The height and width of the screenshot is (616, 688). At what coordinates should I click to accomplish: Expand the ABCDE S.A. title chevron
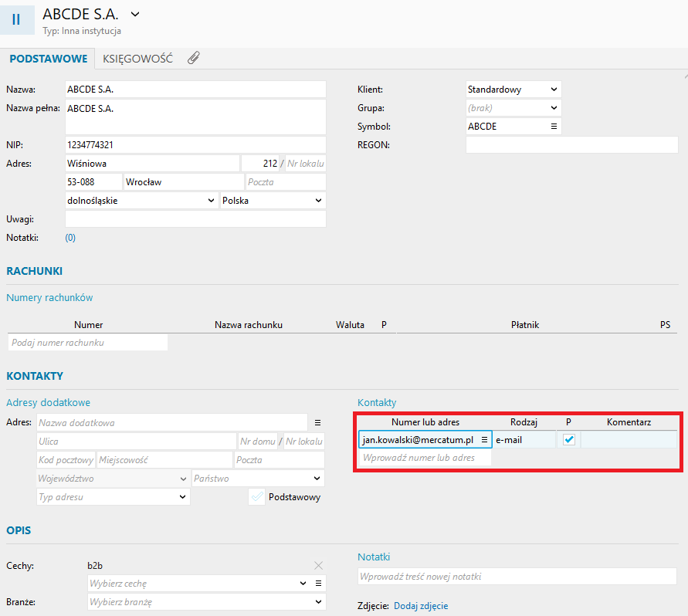tap(135, 14)
